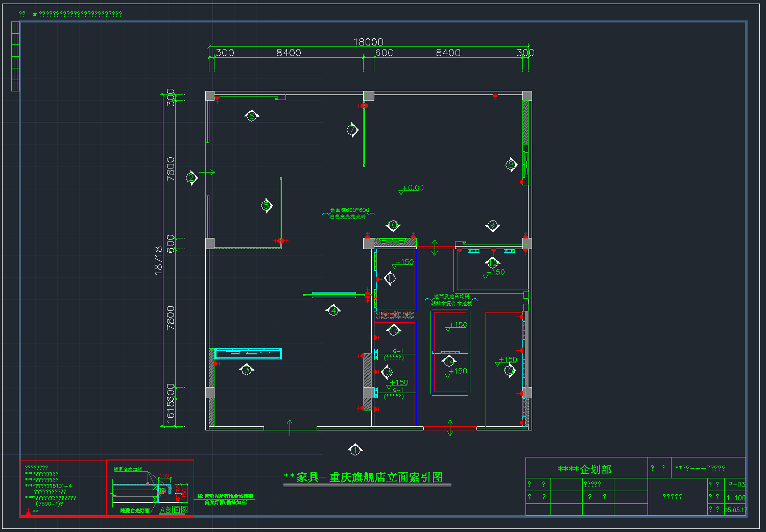766x532 pixels.
Task: Pick elevation marker number 15
Action: (509, 371)
